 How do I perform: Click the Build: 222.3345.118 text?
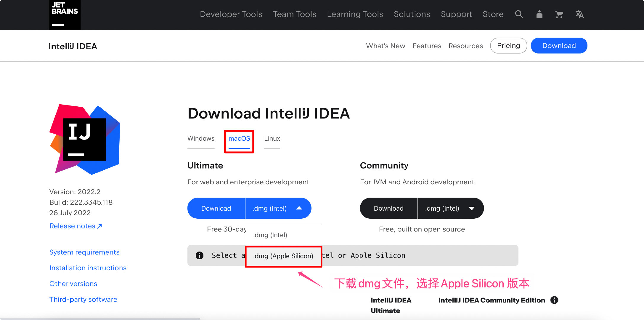[81, 202]
